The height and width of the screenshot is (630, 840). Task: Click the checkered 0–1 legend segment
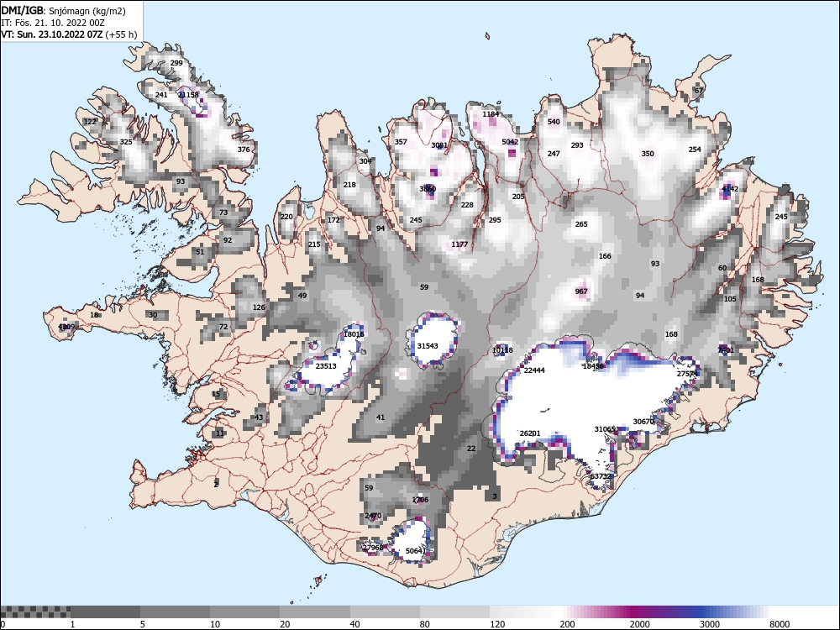[35, 612]
